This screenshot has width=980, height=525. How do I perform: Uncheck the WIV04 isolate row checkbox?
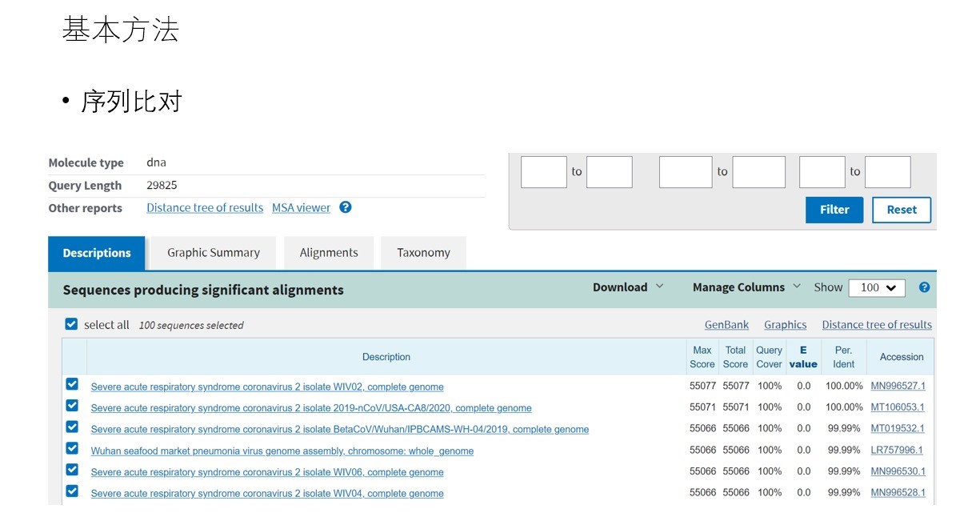point(72,491)
